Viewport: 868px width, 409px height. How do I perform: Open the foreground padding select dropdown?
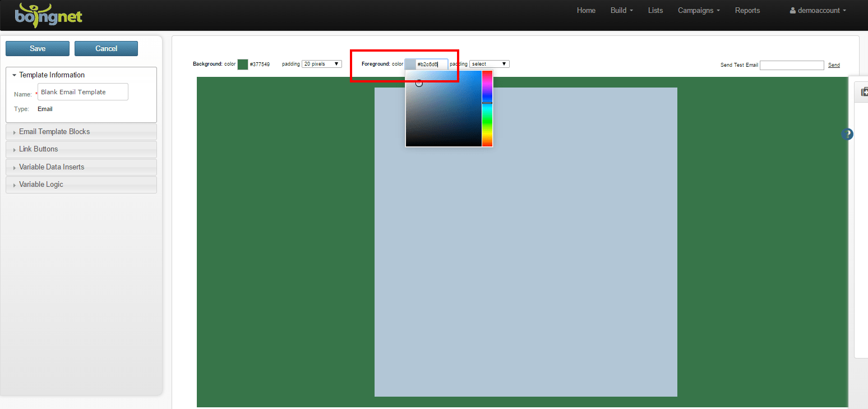click(x=488, y=63)
